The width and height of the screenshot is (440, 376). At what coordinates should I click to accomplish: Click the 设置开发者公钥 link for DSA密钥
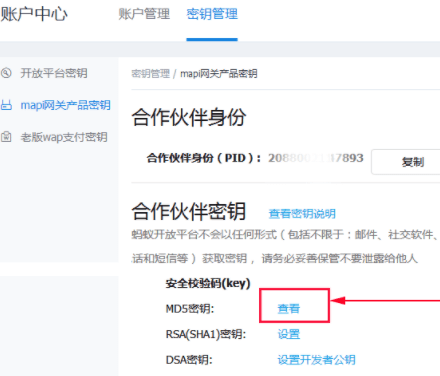coord(316,360)
